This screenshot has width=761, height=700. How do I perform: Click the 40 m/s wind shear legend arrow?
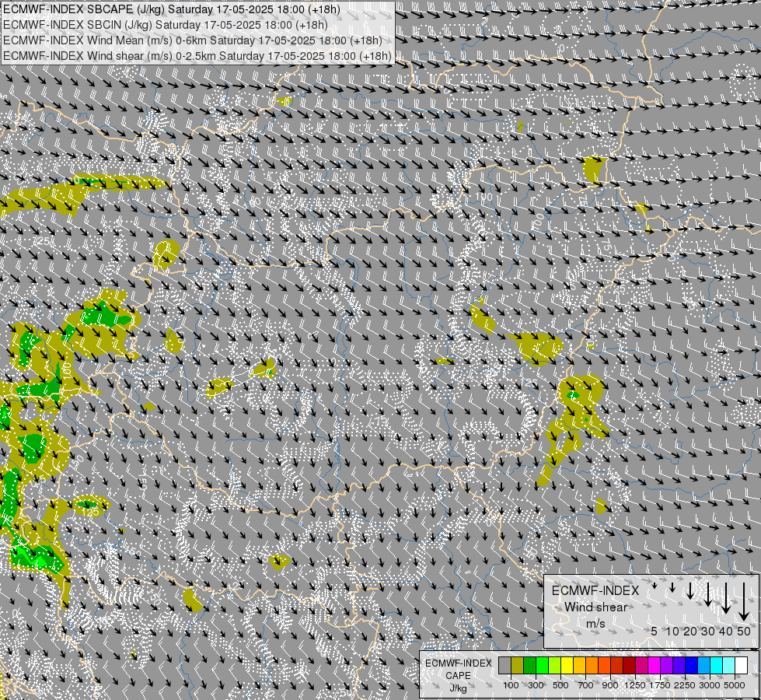(726, 598)
